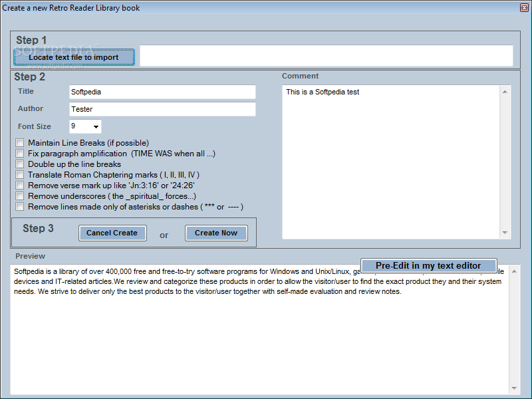
Task: Click the 'Step 3' heading
Action: pyautogui.click(x=38, y=228)
